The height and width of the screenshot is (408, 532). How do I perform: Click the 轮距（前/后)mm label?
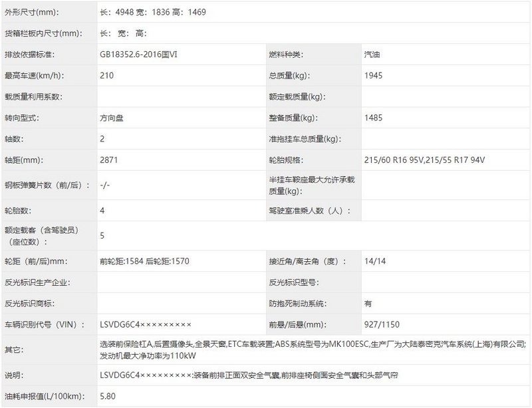point(36,261)
